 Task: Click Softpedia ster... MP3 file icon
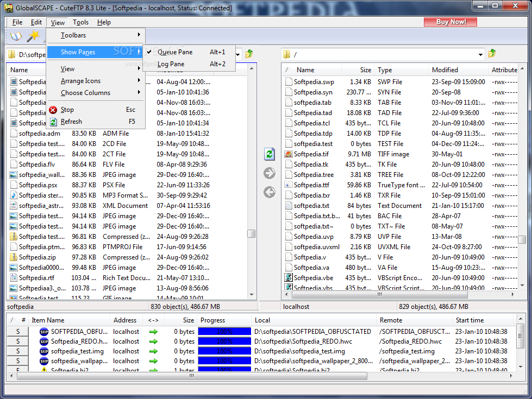point(14,195)
